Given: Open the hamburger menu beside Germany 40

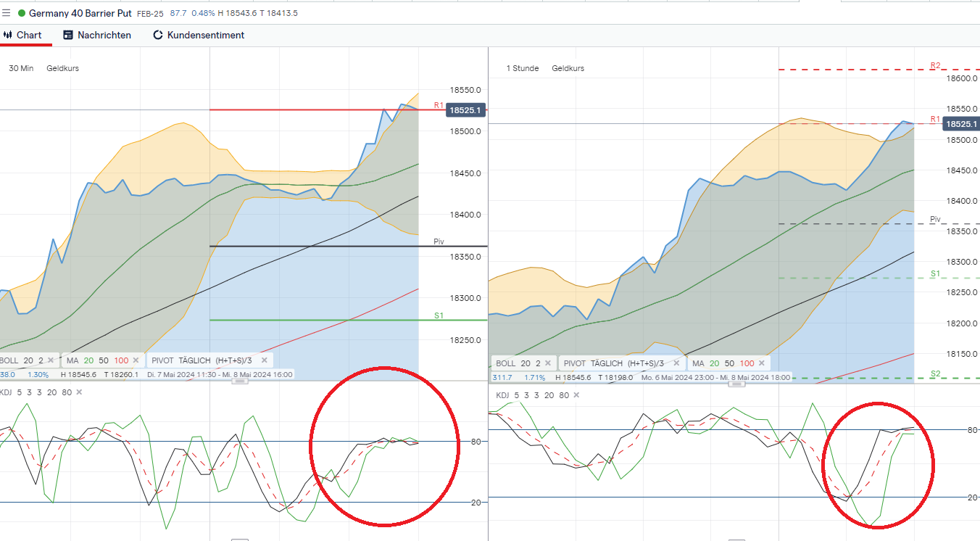Looking at the screenshot, I should click(x=7, y=13).
